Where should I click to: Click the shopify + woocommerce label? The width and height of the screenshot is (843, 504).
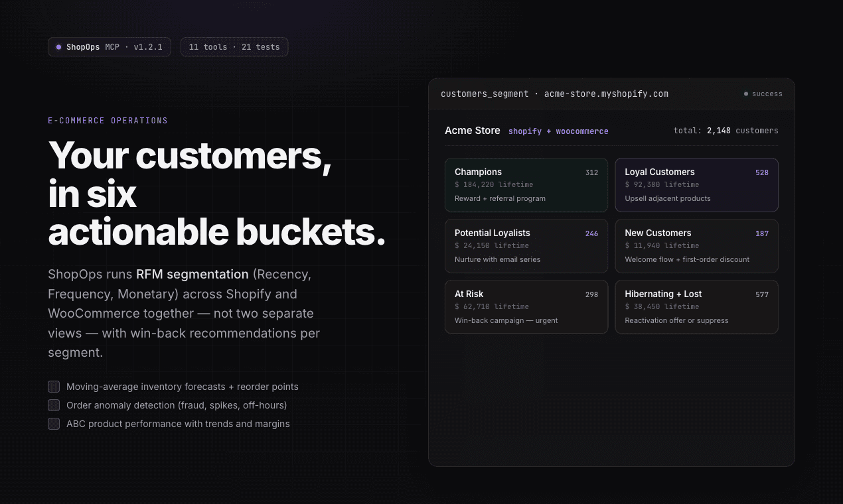click(558, 131)
